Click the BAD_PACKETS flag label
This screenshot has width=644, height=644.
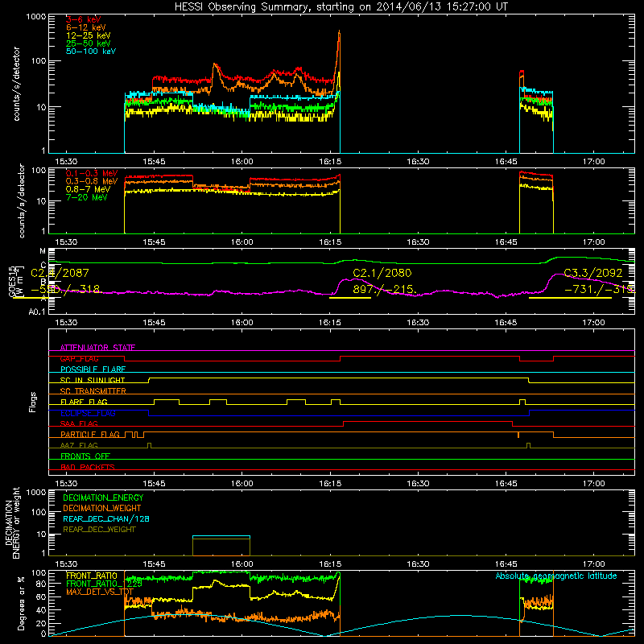[x=88, y=467]
